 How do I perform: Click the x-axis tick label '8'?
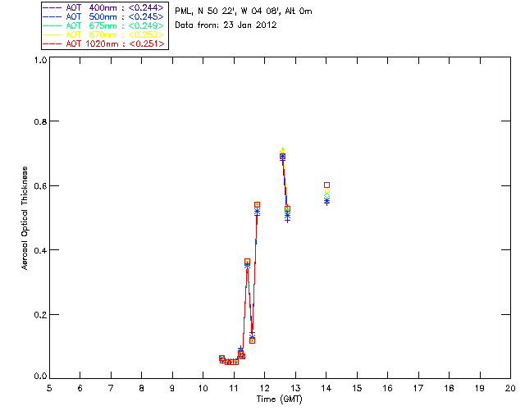tap(142, 388)
